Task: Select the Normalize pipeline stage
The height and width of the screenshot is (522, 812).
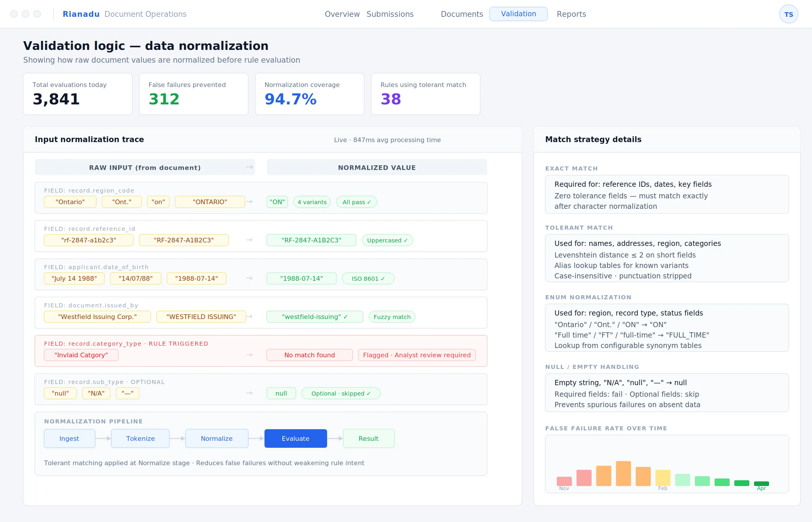Action: coord(217,438)
